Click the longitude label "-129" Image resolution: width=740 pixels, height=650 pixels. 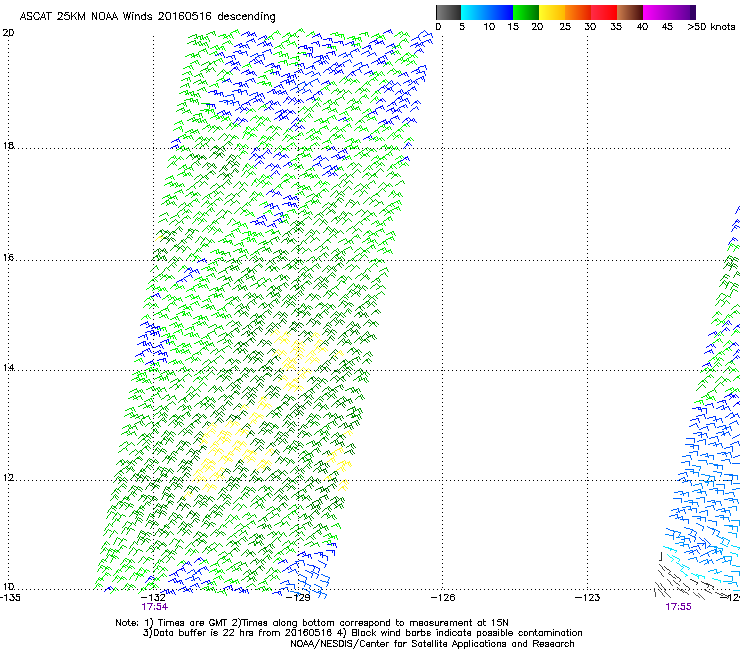[x=298, y=598]
